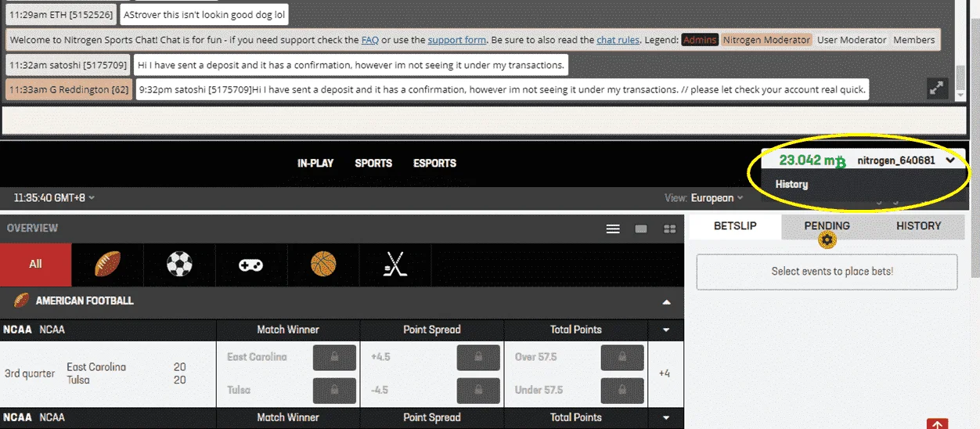
Task: Click the OVERVIEW heading
Action: [32, 229]
